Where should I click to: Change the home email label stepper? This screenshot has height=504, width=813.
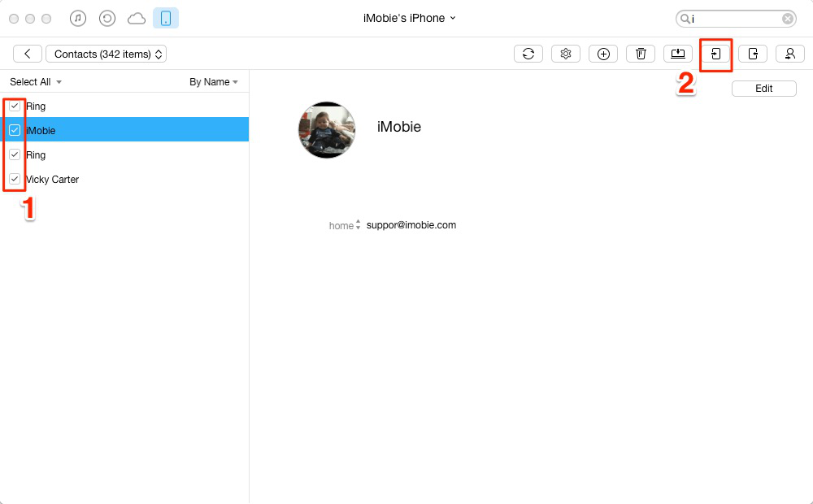pyautogui.click(x=358, y=225)
